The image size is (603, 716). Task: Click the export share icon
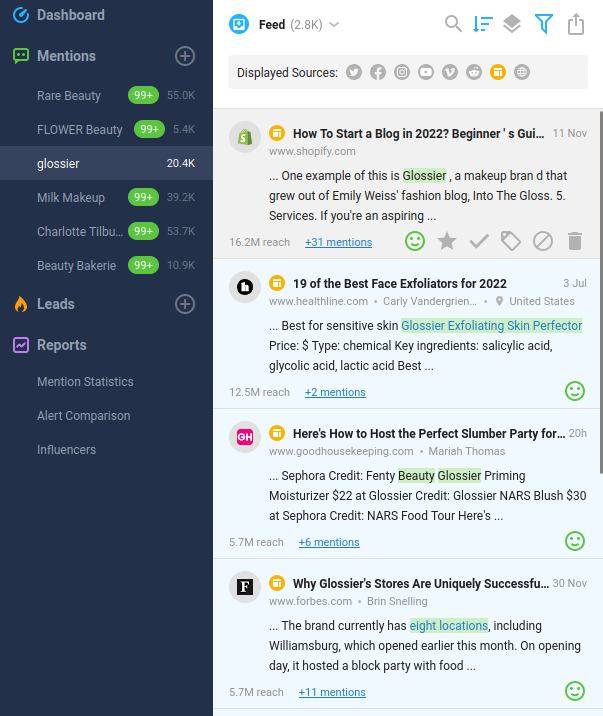(576, 24)
